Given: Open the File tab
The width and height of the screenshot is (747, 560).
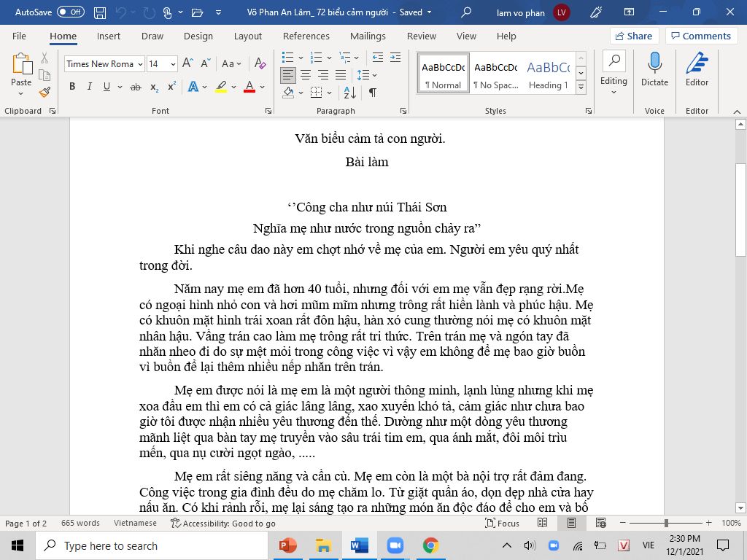Looking at the screenshot, I should coord(19,36).
